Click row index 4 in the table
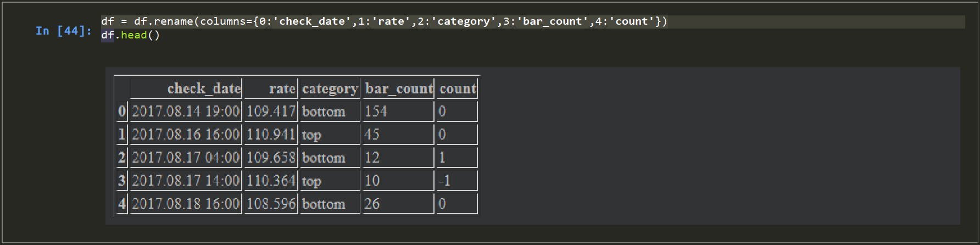Screen dimensions: 980x245 122,204
